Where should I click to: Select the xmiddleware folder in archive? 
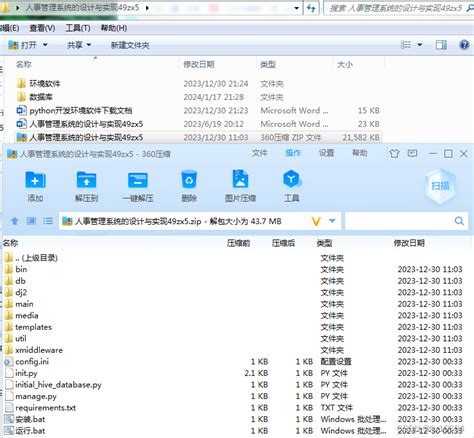[39, 350]
